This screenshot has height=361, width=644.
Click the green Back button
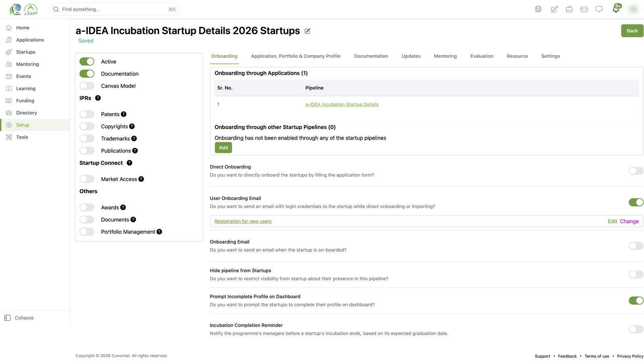pos(632,31)
